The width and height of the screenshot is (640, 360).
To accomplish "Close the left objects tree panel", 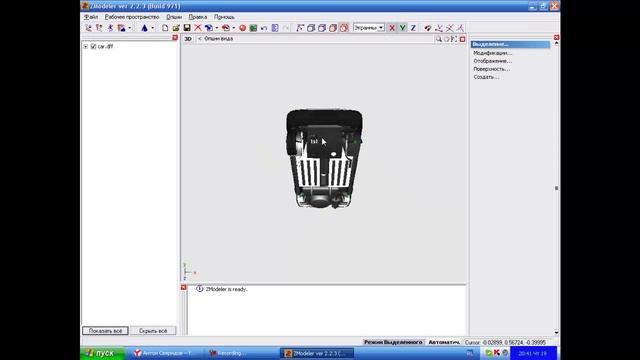I will coord(175,38).
